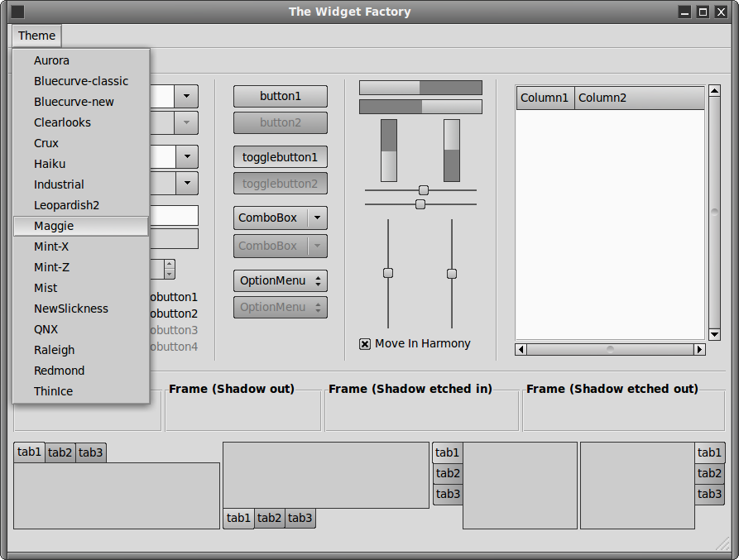Click the Column2 header
This screenshot has height=560, width=739.
640,98
